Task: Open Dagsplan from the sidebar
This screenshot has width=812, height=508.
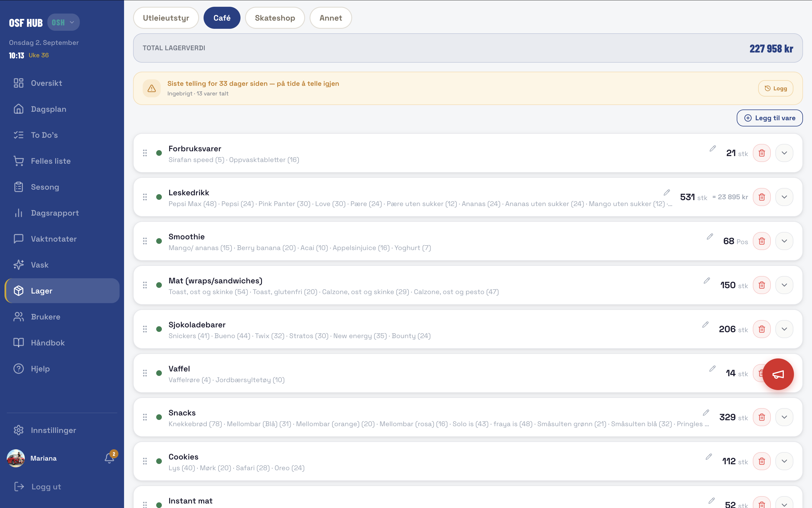Action: (62, 109)
